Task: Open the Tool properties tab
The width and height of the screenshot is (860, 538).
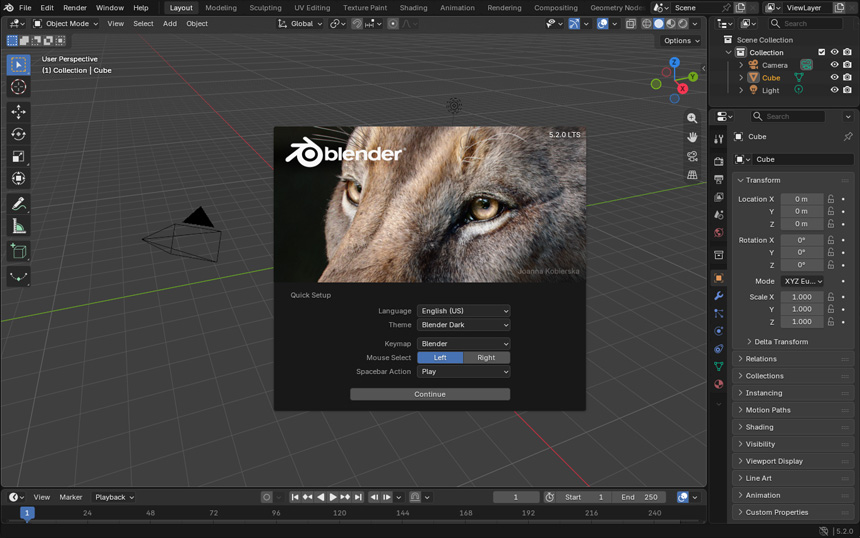Action: tap(718, 139)
